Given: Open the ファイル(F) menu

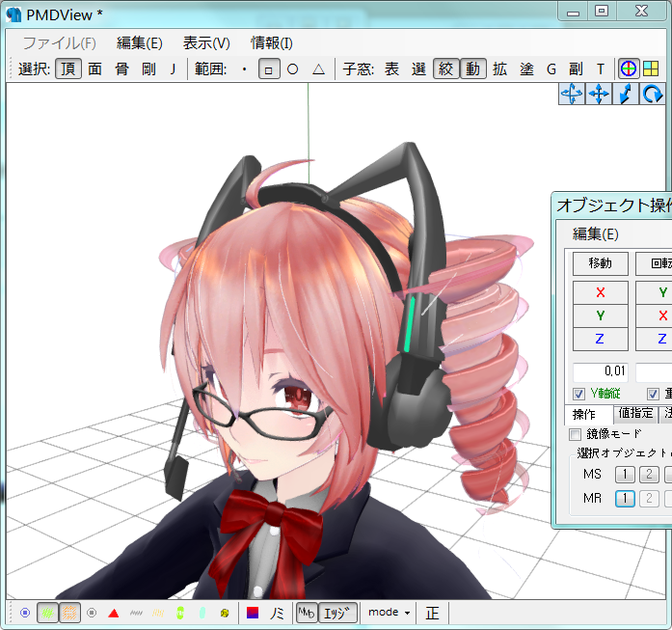Looking at the screenshot, I should click(59, 42).
